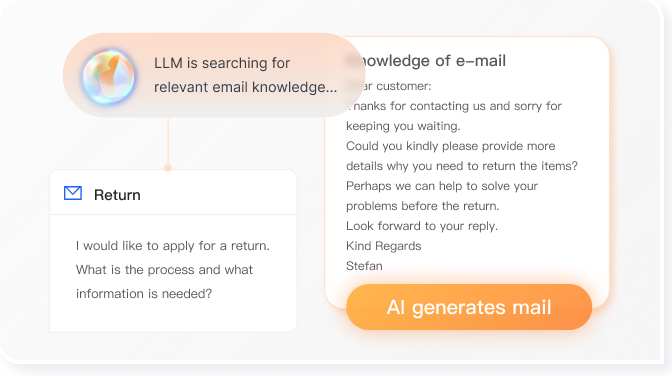The height and width of the screenshot is (376, 672).
Task: Click the 'keeping you waiting' line
Action: 403,126
